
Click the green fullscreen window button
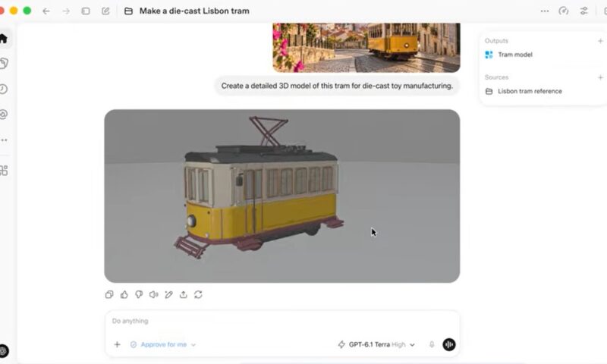27,11
